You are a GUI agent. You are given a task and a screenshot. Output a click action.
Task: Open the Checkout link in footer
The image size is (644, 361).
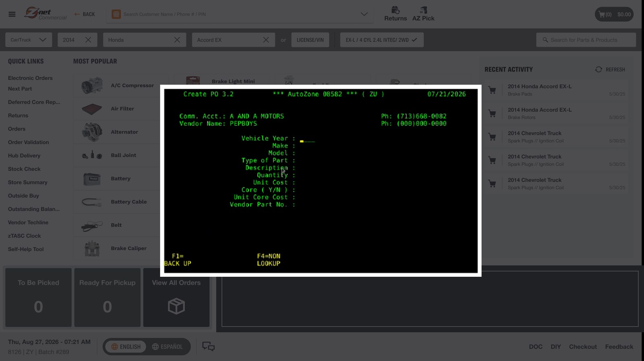(582, 346)
